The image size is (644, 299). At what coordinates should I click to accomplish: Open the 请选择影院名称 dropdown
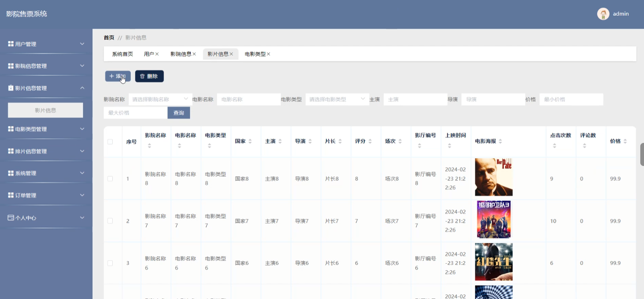pos(160,99)
